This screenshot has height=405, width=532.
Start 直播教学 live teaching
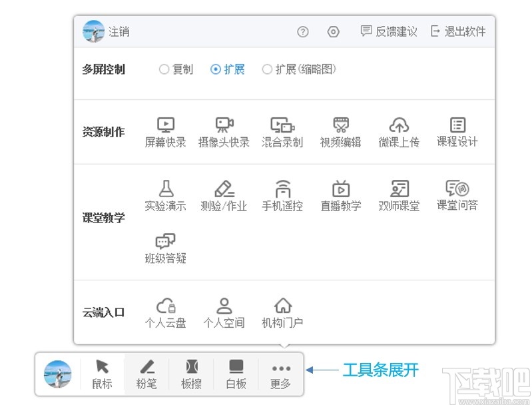tap(341, 197)
